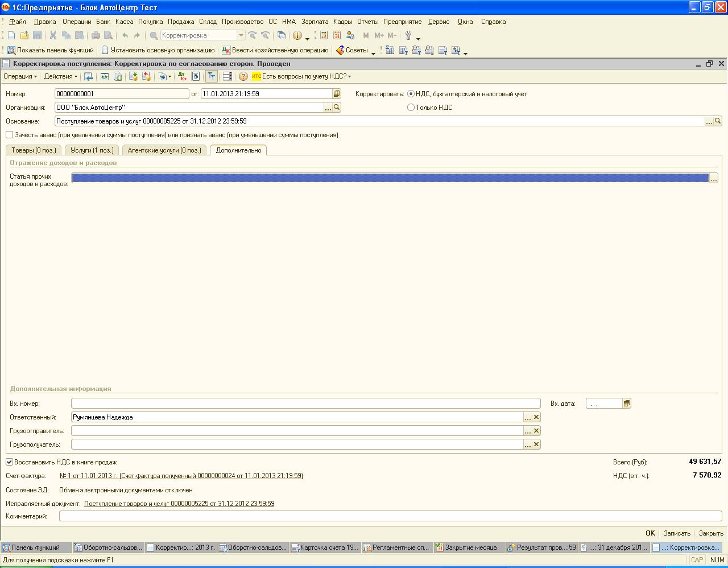Screen dimensions: 728x568
Task: Click the Дт/Кт posting results icon
Action: click(x=182, y=76)
